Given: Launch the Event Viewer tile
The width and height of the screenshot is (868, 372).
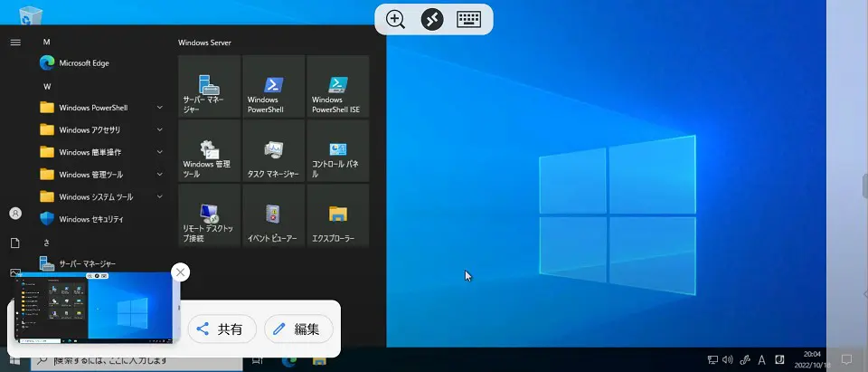Looking at the screenshot, I should pos(274,215).
